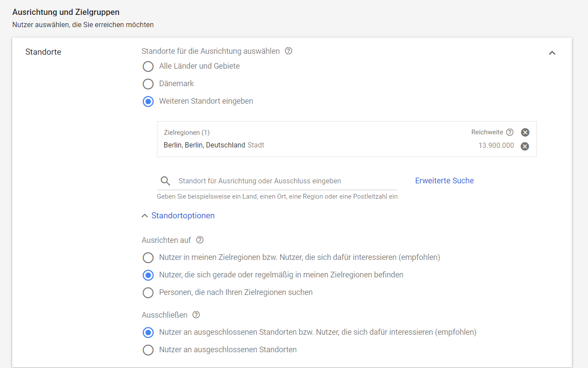Open help icon beside Ausrichten auf
The width and height of the screenshot is (588, 368).
pos(200,240)
